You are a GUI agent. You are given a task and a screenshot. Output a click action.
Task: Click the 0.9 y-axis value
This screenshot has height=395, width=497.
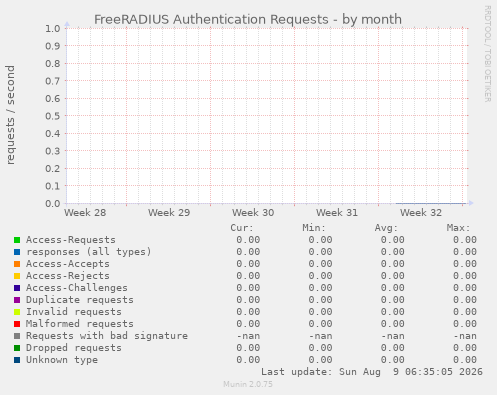[53, 46]
